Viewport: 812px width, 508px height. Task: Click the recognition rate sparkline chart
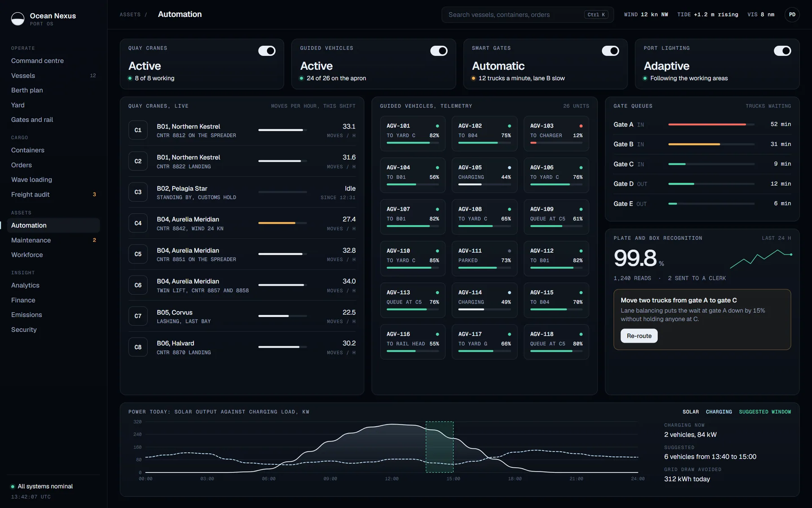(x=761, y=259)
